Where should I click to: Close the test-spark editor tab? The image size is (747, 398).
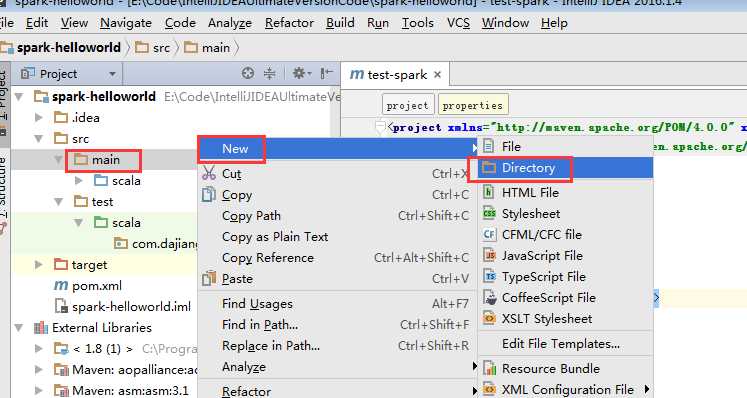(x=437, y=75)
